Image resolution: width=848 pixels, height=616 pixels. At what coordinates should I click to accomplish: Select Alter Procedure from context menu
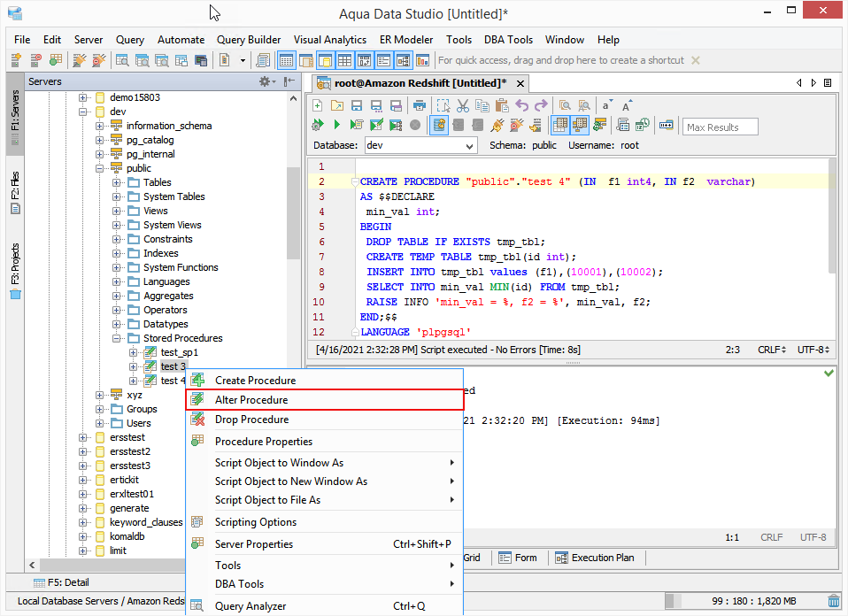coord(251,400)
